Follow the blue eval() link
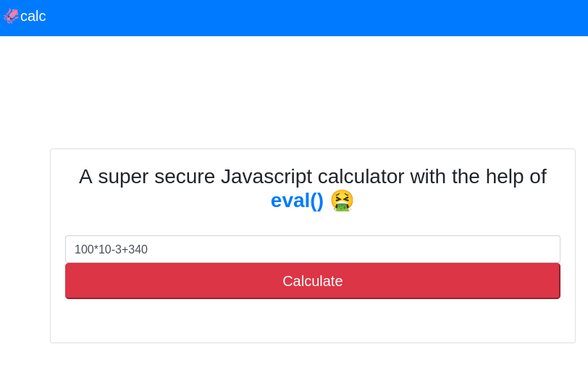588x365 pixels. (x=297, y=201)
